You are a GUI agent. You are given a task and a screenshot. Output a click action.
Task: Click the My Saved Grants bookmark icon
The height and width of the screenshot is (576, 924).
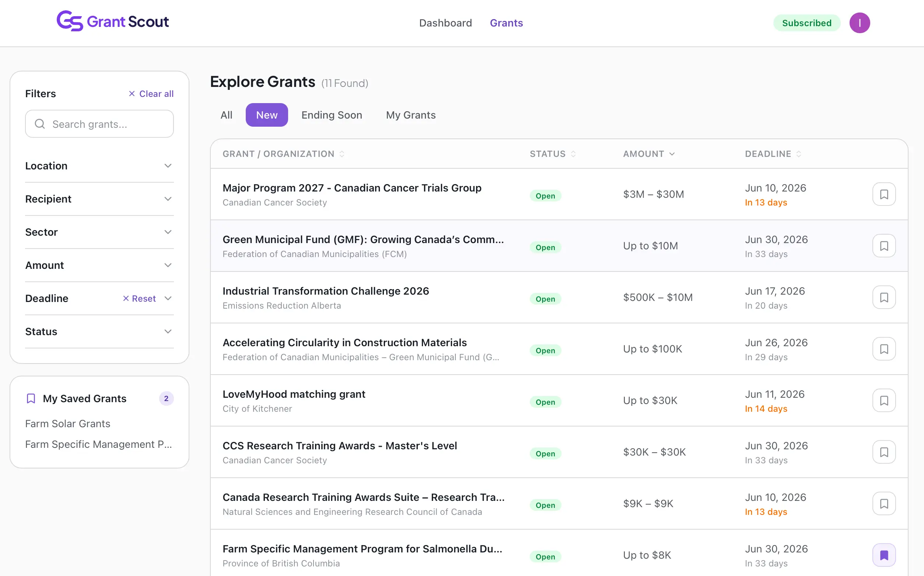coord(31,398)
